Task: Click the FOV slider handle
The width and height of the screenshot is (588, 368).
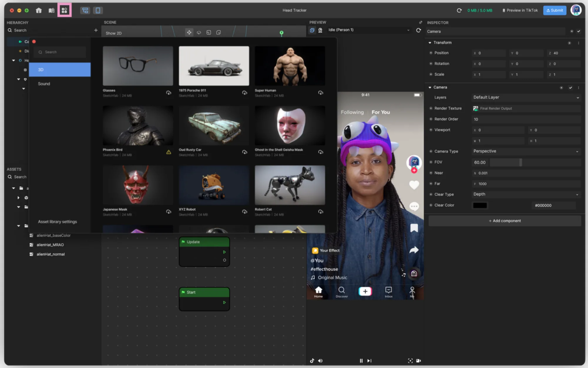Action: [x=520, y=162]
